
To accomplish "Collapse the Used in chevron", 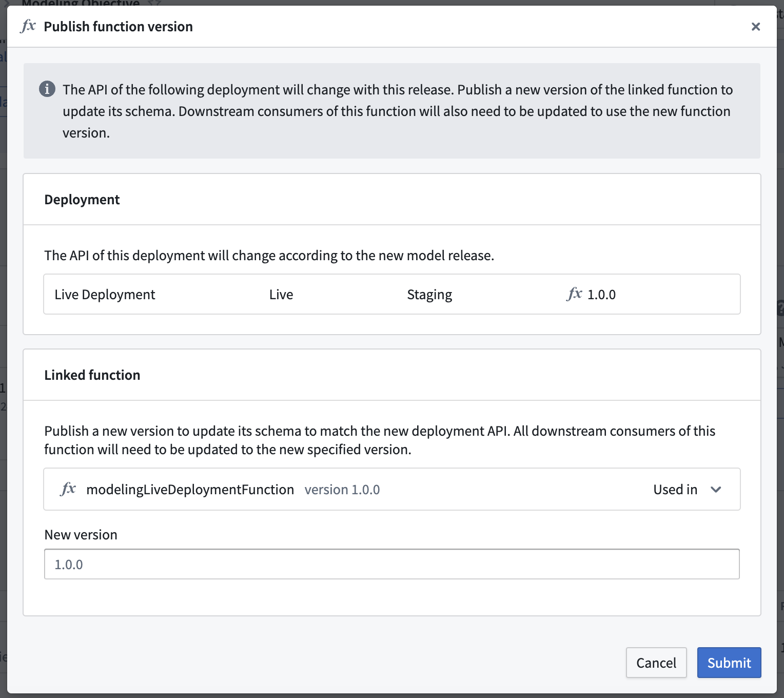I will point(716,490).
